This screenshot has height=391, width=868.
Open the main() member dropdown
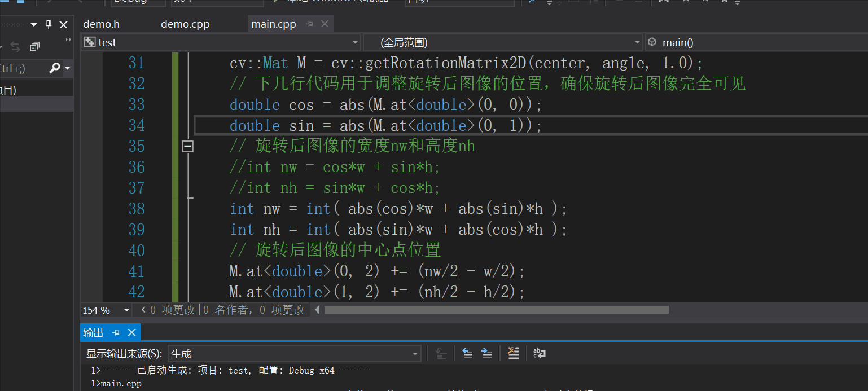click(756, 42)
